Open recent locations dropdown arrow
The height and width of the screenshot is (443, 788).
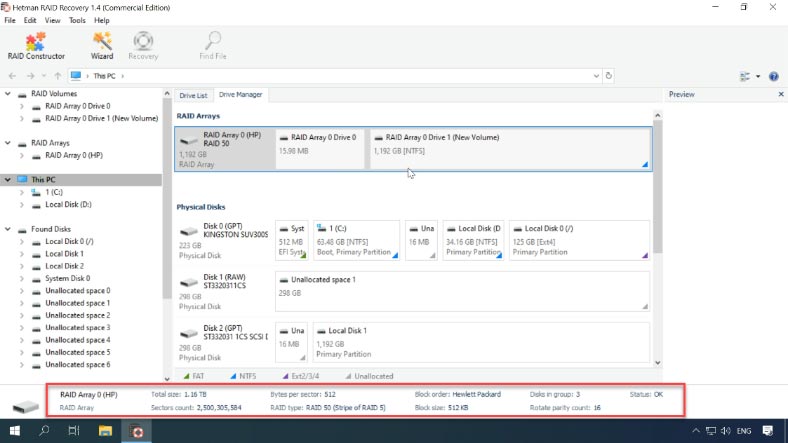tap(44, 76)
